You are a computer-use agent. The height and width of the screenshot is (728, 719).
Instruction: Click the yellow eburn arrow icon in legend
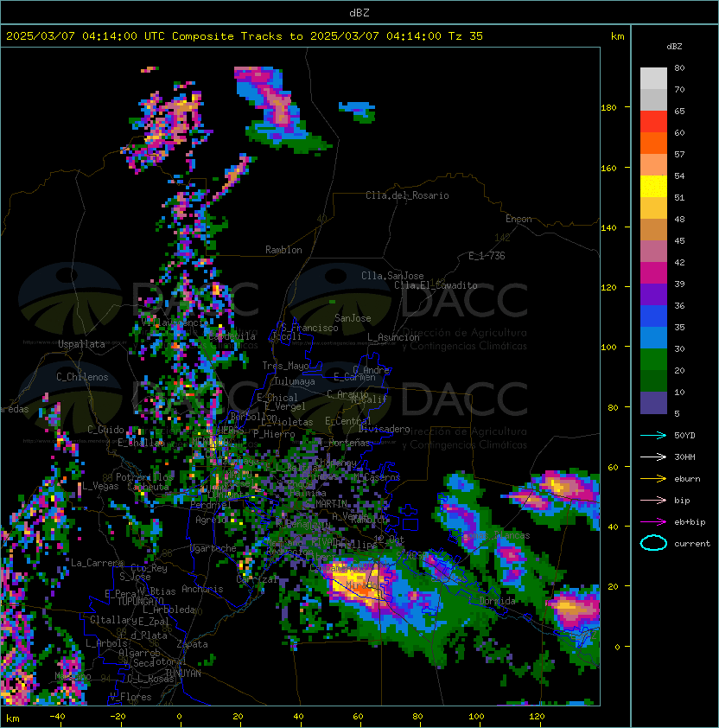tap(653, 479)
